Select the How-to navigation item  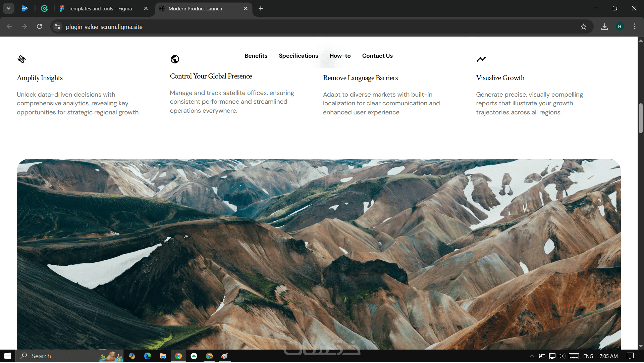click(340, 56)
